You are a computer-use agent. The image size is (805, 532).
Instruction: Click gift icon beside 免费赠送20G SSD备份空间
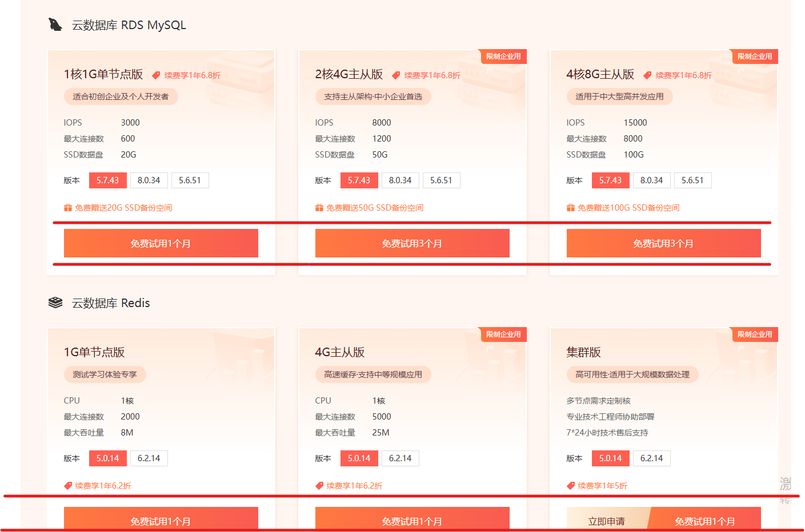coord(68,208)
